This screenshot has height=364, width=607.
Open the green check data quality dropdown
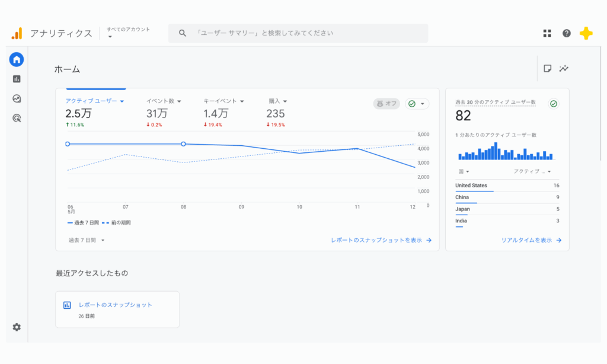click(417, 104)
